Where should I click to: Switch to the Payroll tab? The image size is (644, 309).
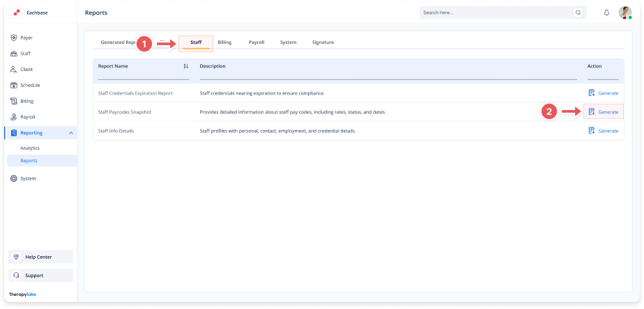pyautogui.click(x=256, y=42)
